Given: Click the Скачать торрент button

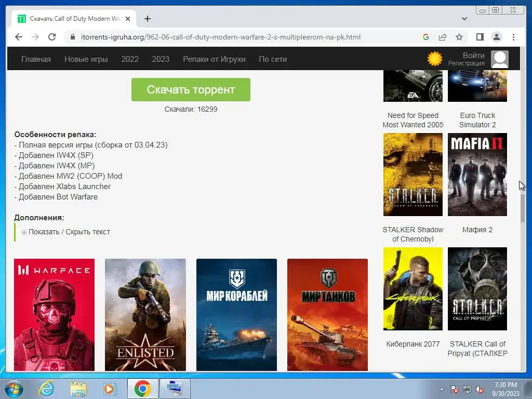Looking at the screenshot, I should pos(191,89).
